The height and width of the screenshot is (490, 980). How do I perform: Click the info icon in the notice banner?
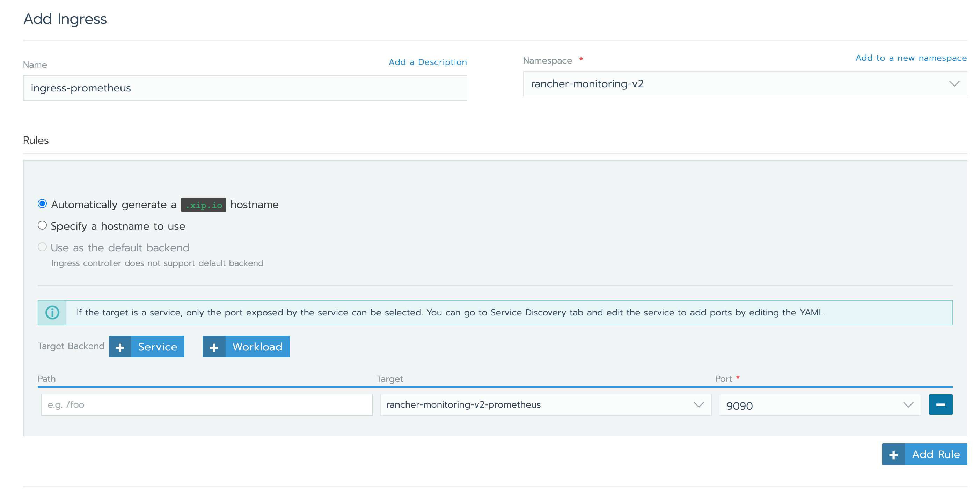(52, 312)
